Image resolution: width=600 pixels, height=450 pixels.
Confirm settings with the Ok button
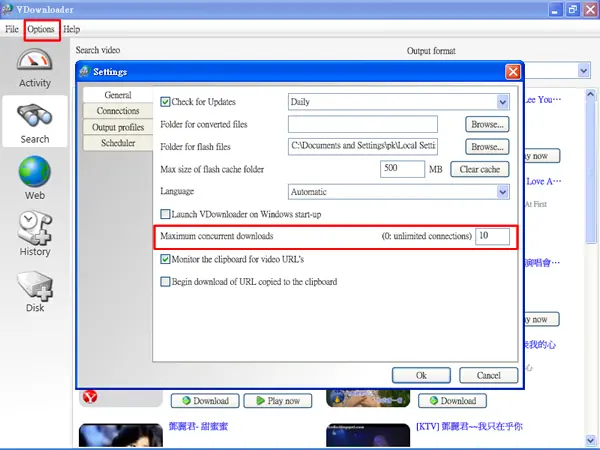pos(421,375)
